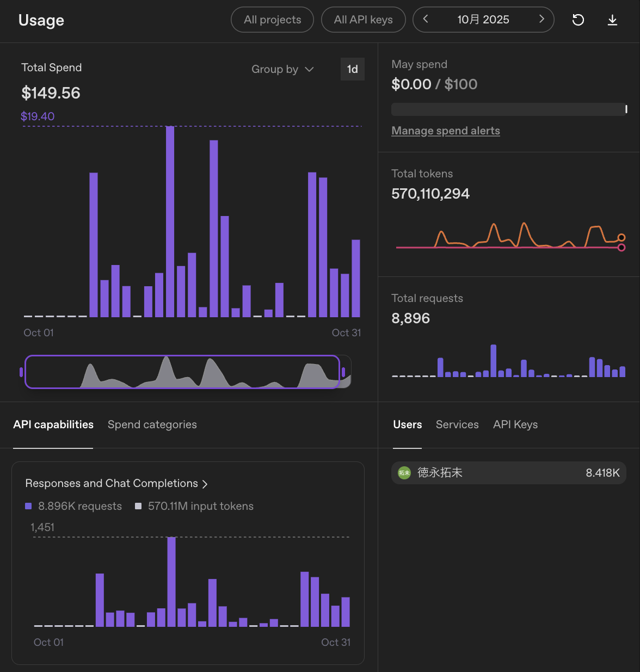Click the total tokens sparkline chart

[x=510, y=236]
